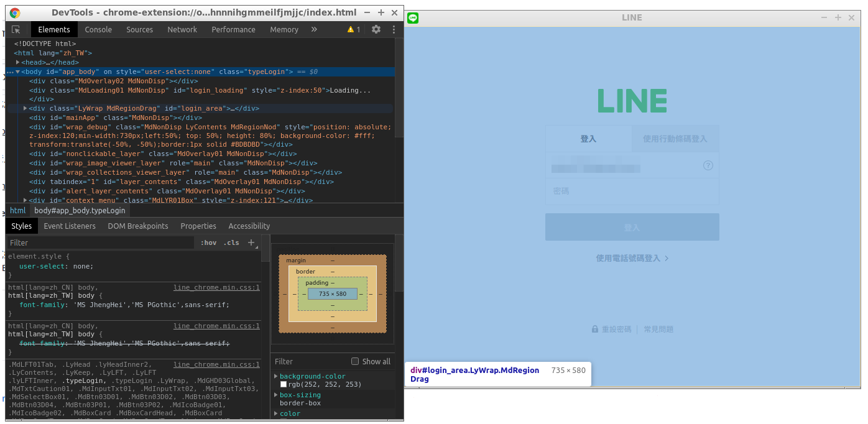Toggle the .cls classes panel
The width and height of the screenshot is (868, 424).
[231, 242]
